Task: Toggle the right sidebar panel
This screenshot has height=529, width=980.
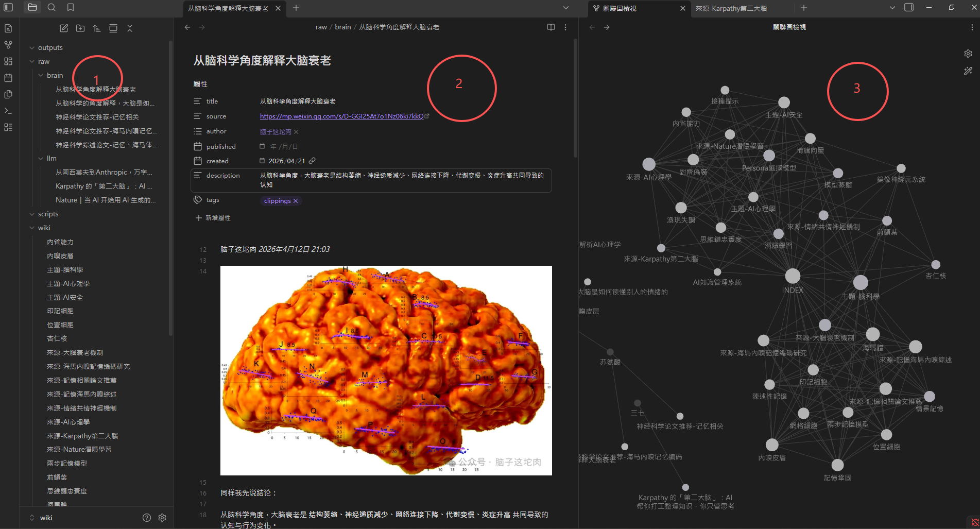Action: [x=908, y=7]
